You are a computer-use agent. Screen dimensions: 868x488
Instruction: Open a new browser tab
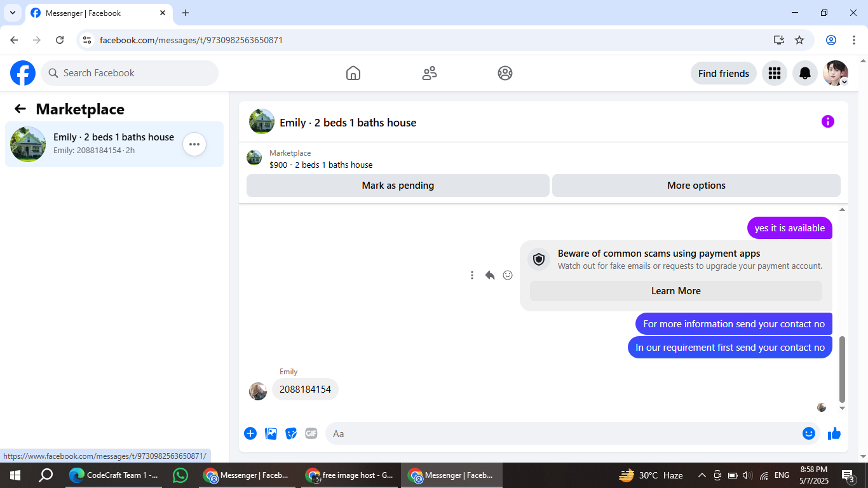coord(186,13)
